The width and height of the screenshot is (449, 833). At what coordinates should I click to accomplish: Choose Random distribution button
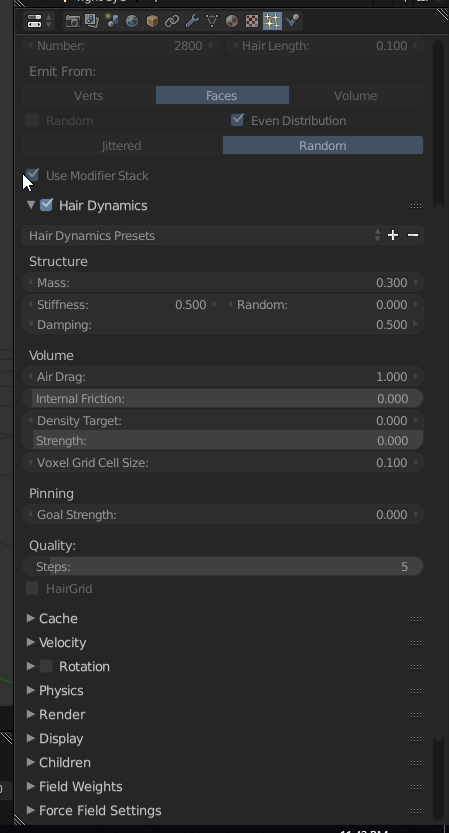pos(323,146)
